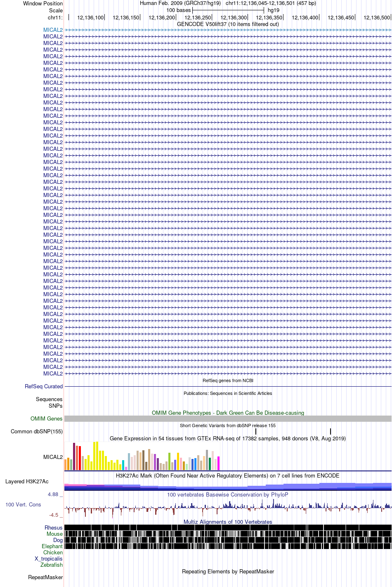Click the Mouse alignment label

(54, 534)
